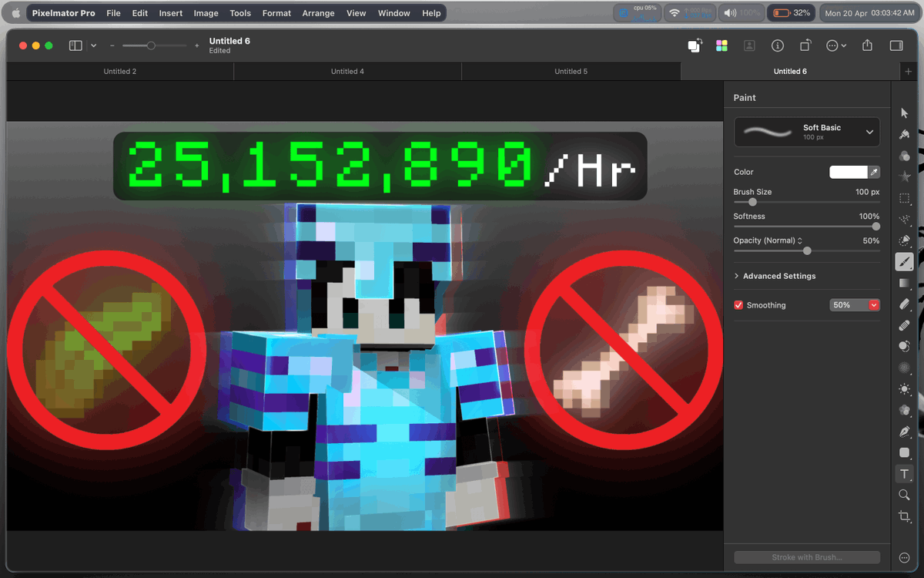924x578 pixels.
Task: Select the Style tool below the Arrange pointer
Action: pos(905,135)
